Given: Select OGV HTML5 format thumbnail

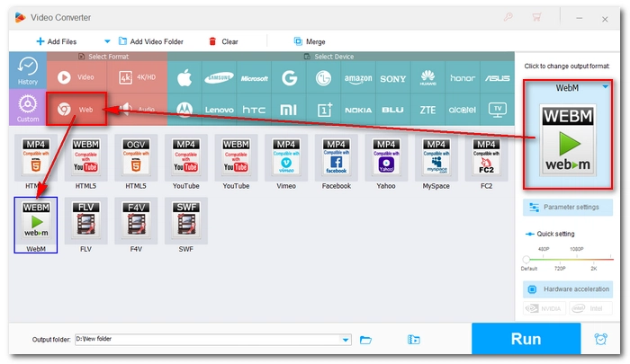Looking at the screenshot, I should (136, 157).
